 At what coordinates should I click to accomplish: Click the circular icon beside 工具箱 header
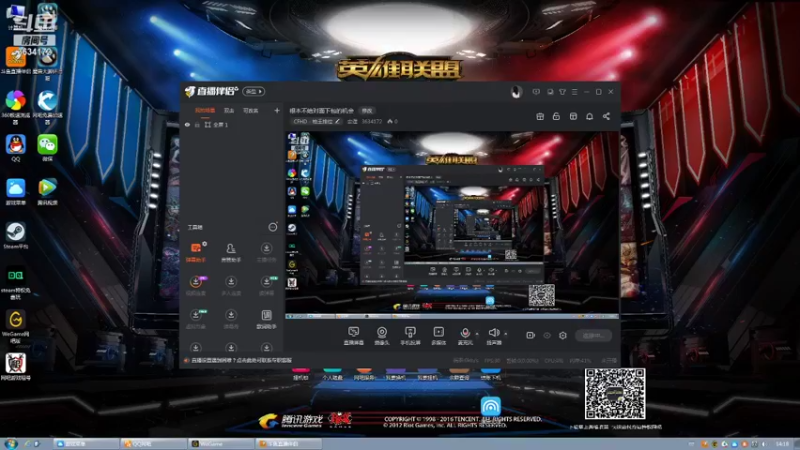coord(273,227)
